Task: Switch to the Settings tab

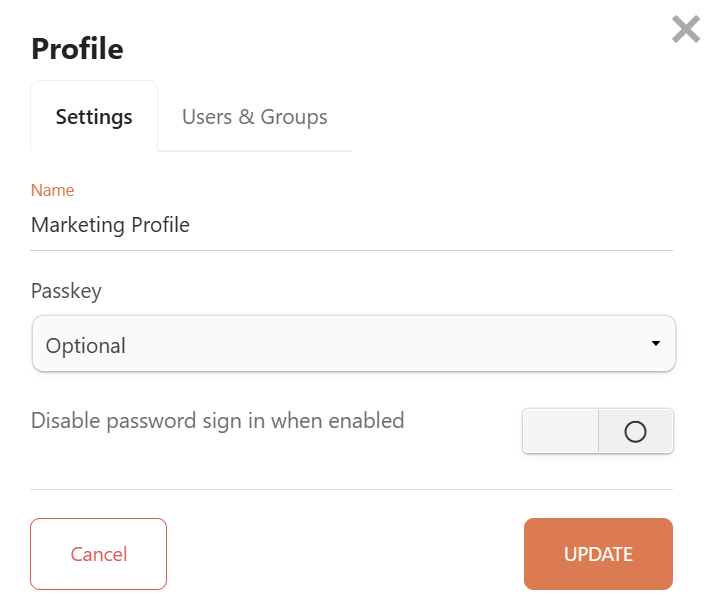Action: click(x=94, y=117)
